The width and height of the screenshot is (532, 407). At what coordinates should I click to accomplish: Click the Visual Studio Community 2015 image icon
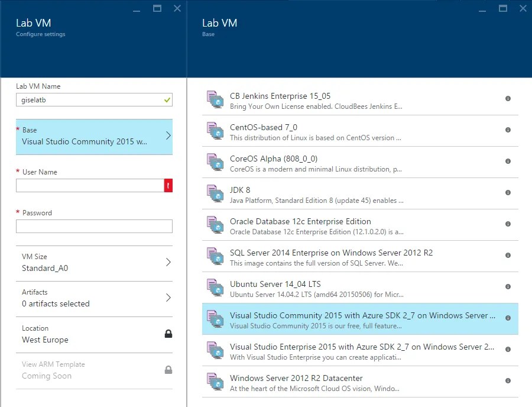tap(215, 319)
